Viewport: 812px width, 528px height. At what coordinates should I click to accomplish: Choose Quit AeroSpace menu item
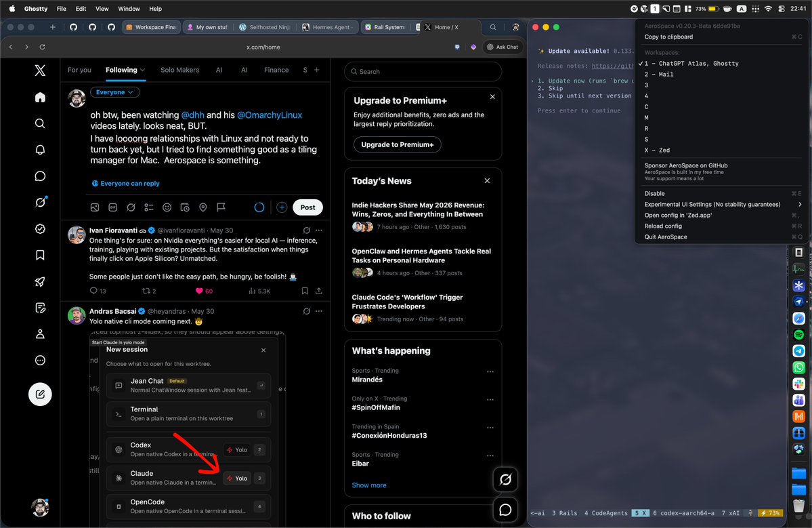(x=721, y=237)
